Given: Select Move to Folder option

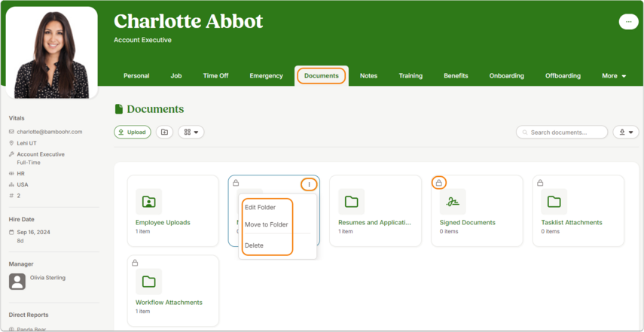Looking at the screenshot, I should (x=267, y=224).
